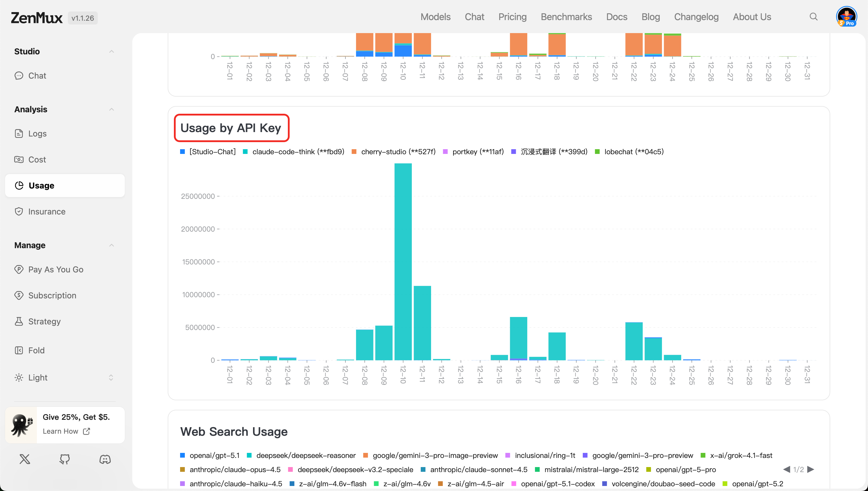Open Logs from the Analysis sidebar

(37, 134)
